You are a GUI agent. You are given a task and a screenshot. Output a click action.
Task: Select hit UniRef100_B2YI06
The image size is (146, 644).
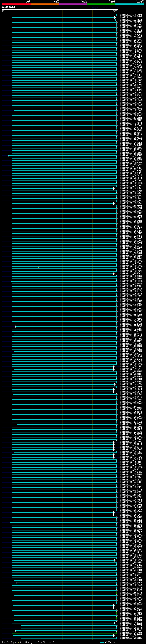[131, 77]
